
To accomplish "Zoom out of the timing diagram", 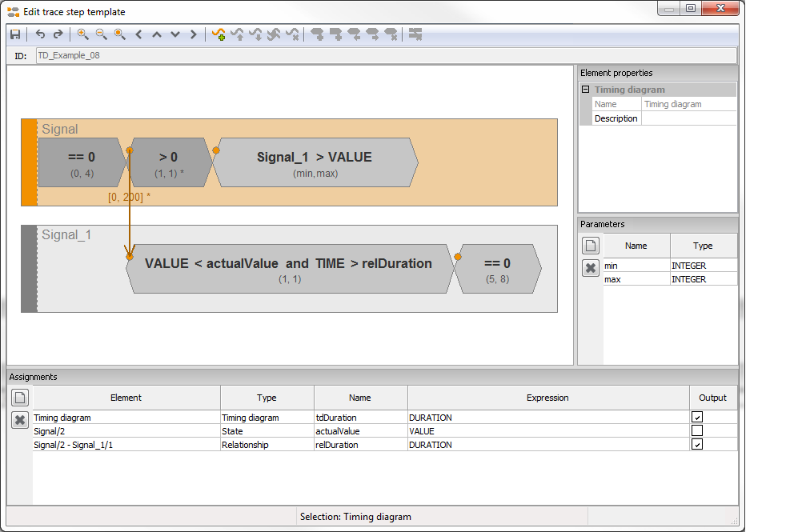I will (102, 34).
